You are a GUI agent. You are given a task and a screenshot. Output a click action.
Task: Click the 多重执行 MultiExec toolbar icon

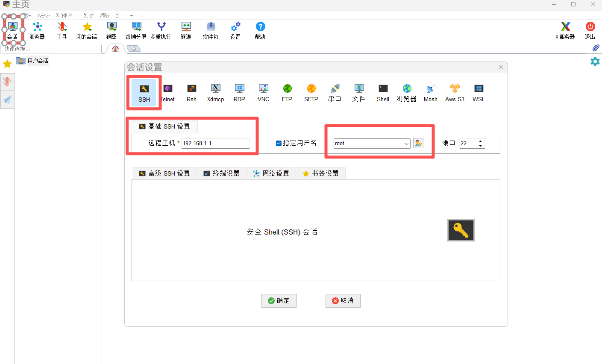(161, 30)
